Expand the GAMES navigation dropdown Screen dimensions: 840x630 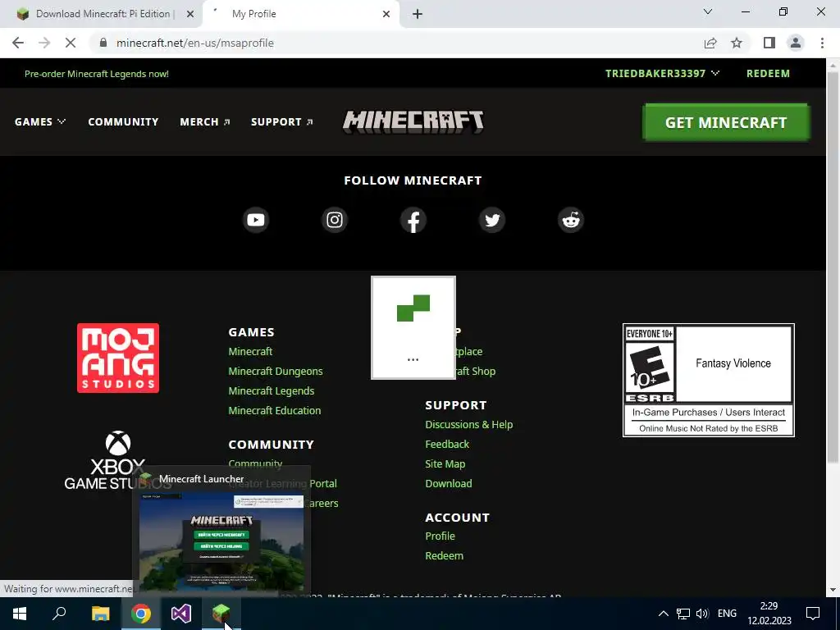coord(40,122)
